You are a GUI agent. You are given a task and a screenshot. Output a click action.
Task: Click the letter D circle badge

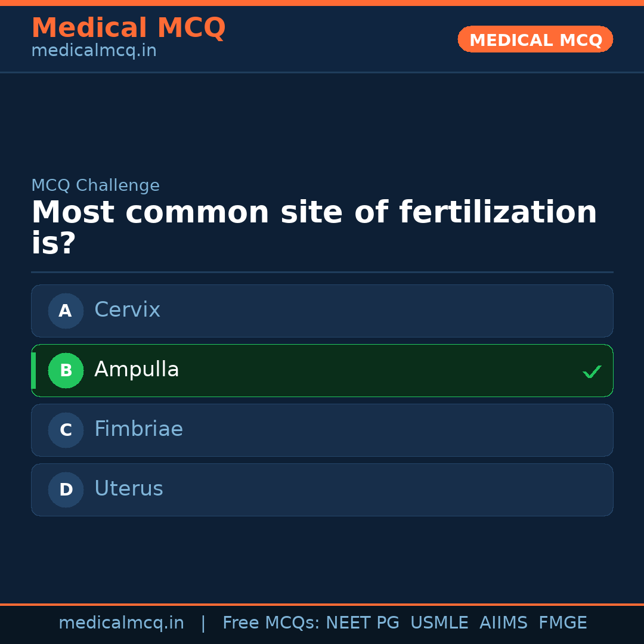[66, 490]
